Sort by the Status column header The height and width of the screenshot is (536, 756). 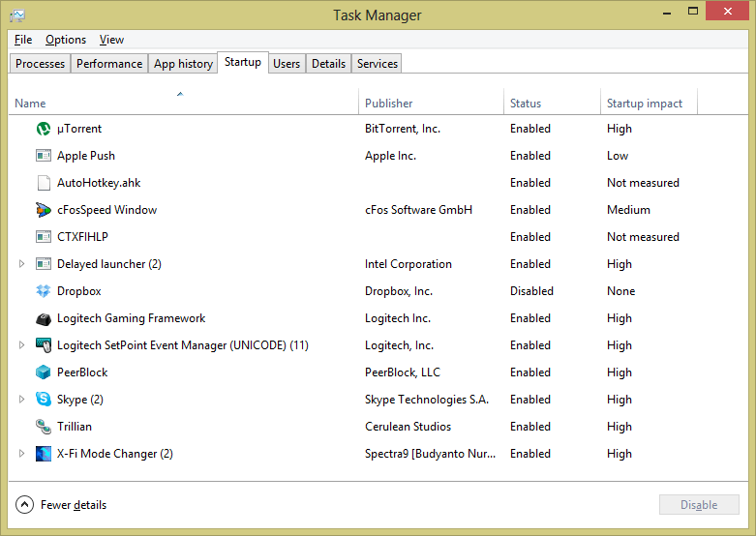(552, 102)
